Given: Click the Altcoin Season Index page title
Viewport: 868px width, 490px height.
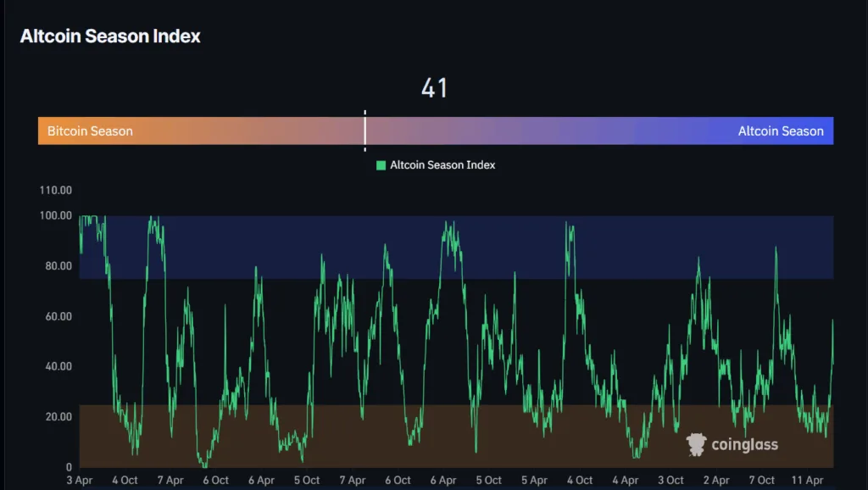Looking at the screenshot, I should [110, 36].
